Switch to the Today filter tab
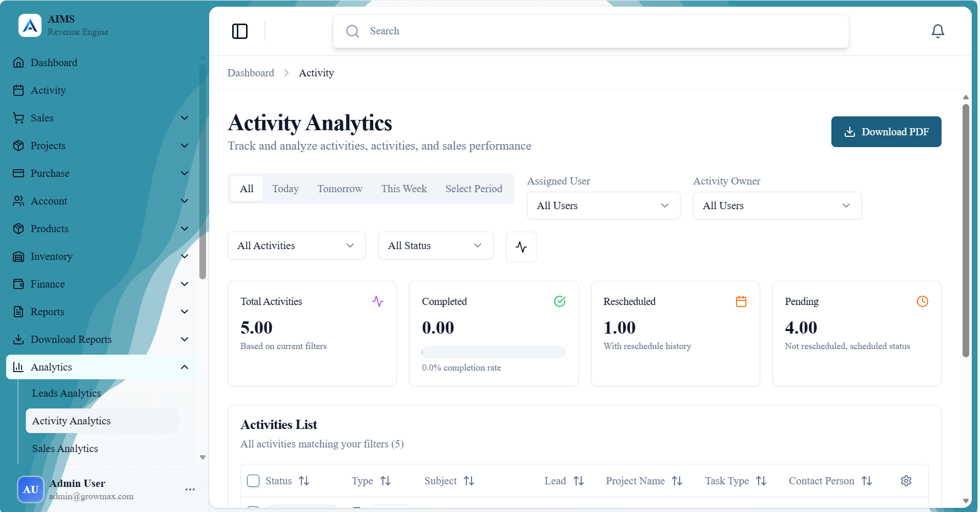Viewport: 980px width, 512px height. [285, 189]
